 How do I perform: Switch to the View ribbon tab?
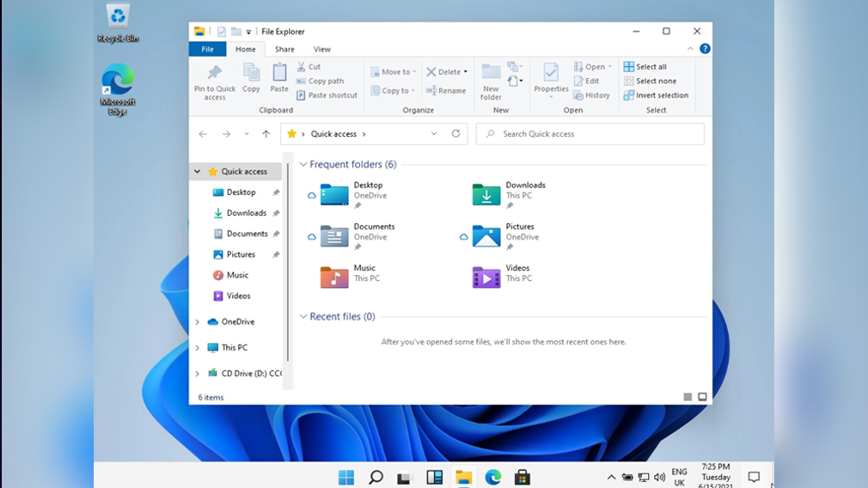click(x=321, y=49)
